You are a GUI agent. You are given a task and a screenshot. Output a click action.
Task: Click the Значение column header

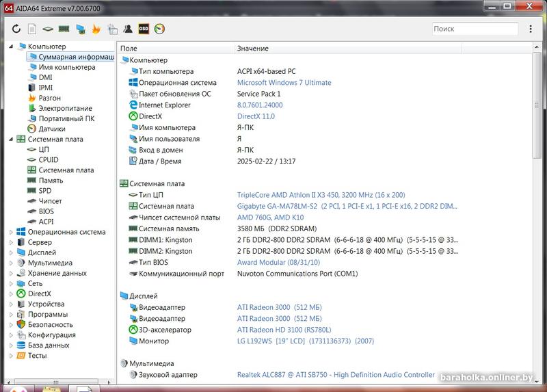pyautogui.click(x=348, y=49)
